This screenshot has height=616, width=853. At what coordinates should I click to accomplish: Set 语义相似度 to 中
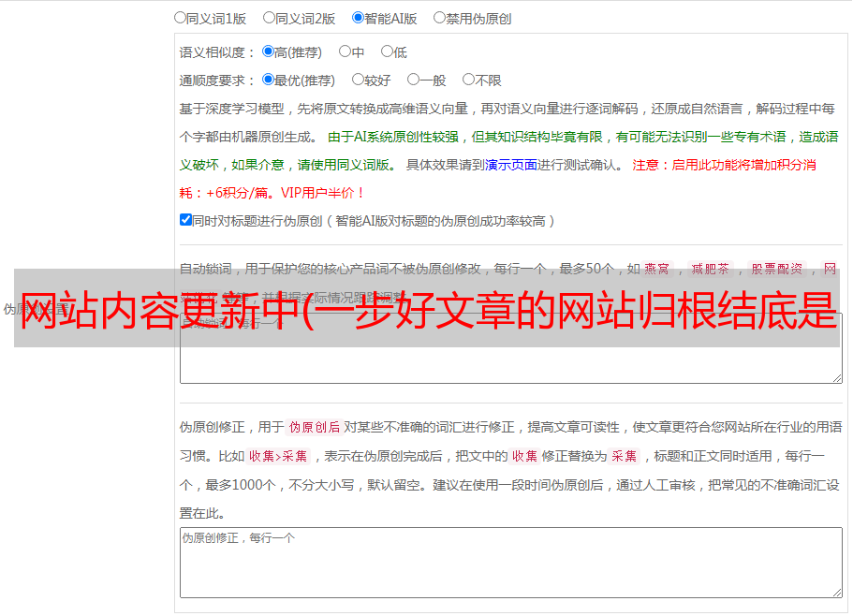(345, 51)
